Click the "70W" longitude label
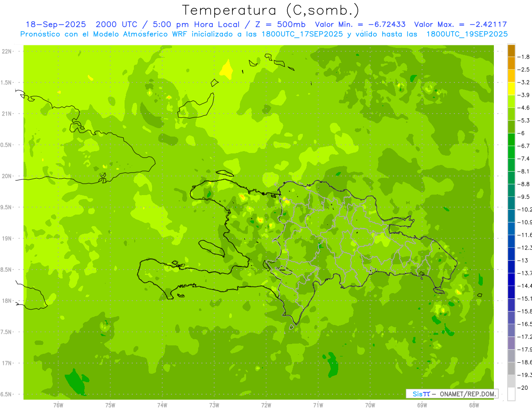Screen dimensions: 532x411 370,405
